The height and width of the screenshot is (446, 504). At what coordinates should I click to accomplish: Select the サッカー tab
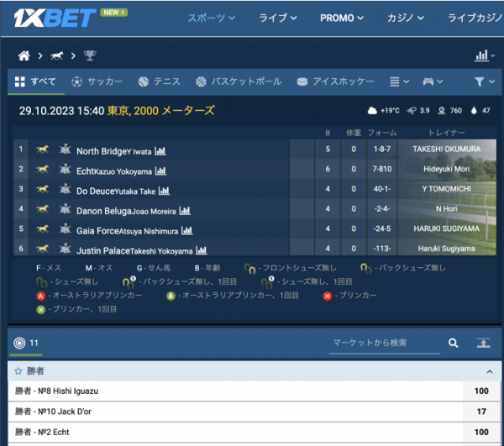click(x=97, y=81)
